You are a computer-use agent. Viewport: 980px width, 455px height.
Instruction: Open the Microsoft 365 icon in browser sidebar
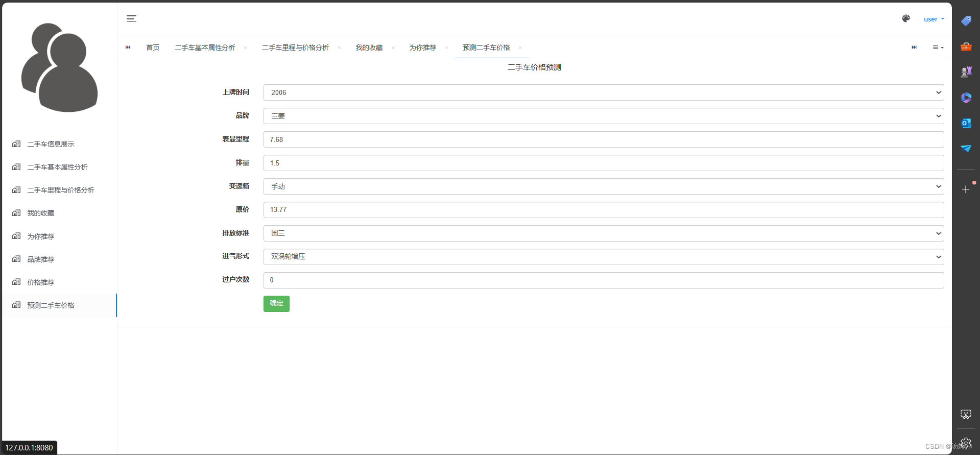point(966,98)
